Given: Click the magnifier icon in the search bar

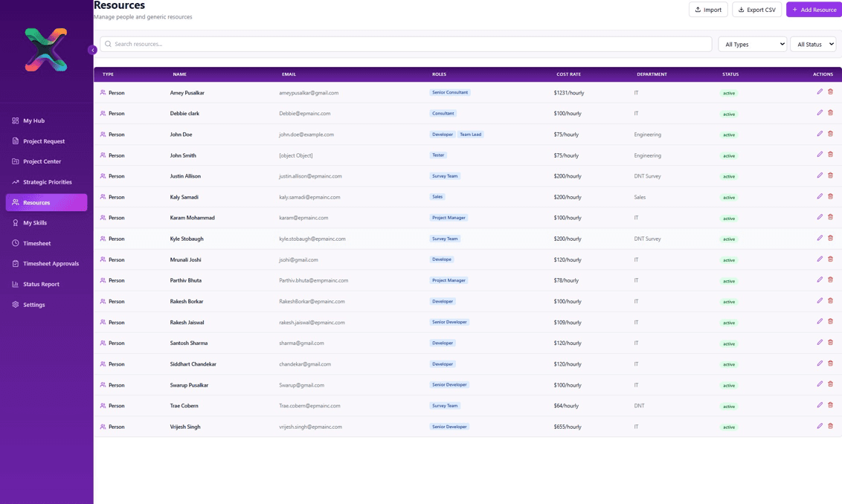Looking at the screenshot, I should coord(106,44).
